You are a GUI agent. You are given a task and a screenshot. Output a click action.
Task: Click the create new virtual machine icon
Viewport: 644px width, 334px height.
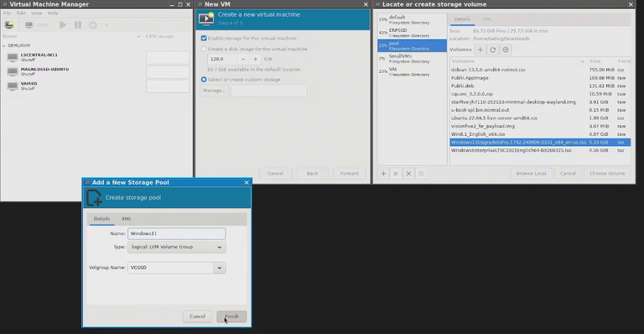tap(9, 24)
